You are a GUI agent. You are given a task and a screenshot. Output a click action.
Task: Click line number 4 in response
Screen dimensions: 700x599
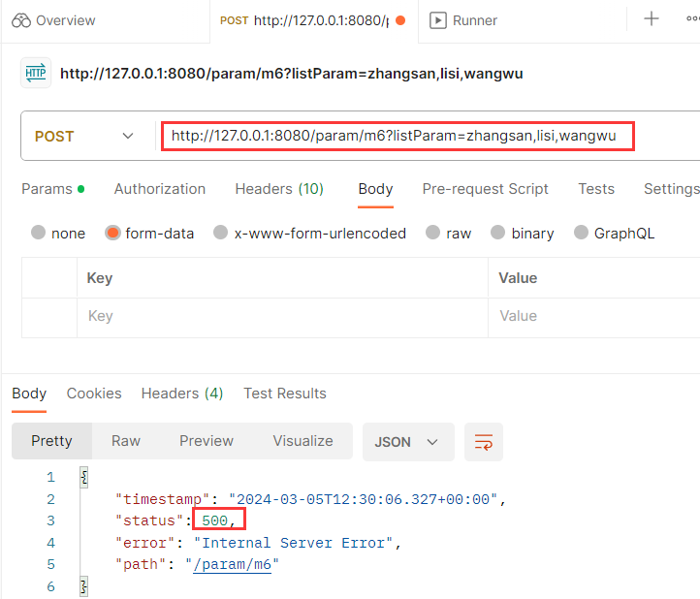[x=50, y=543]
